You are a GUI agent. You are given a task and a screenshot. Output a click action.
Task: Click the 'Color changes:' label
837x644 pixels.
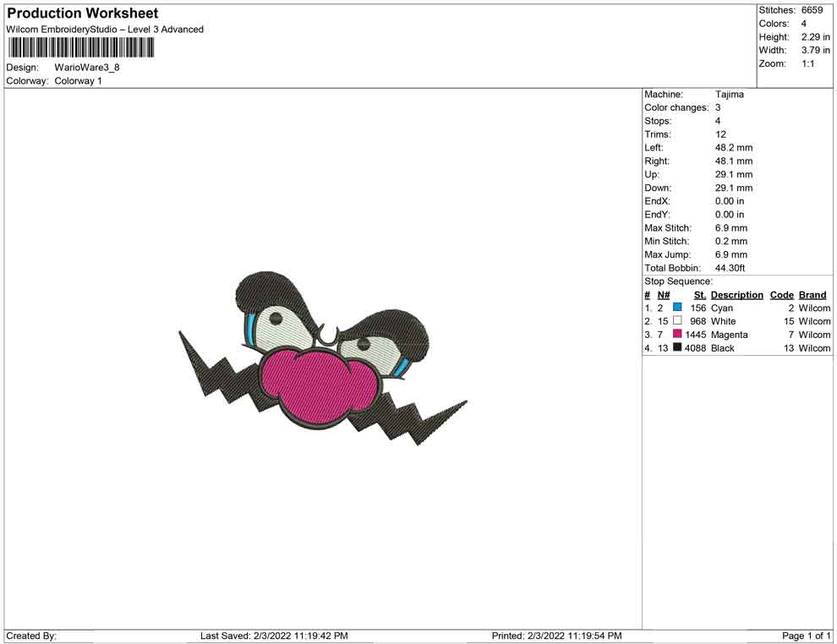[x=676, y=108]
